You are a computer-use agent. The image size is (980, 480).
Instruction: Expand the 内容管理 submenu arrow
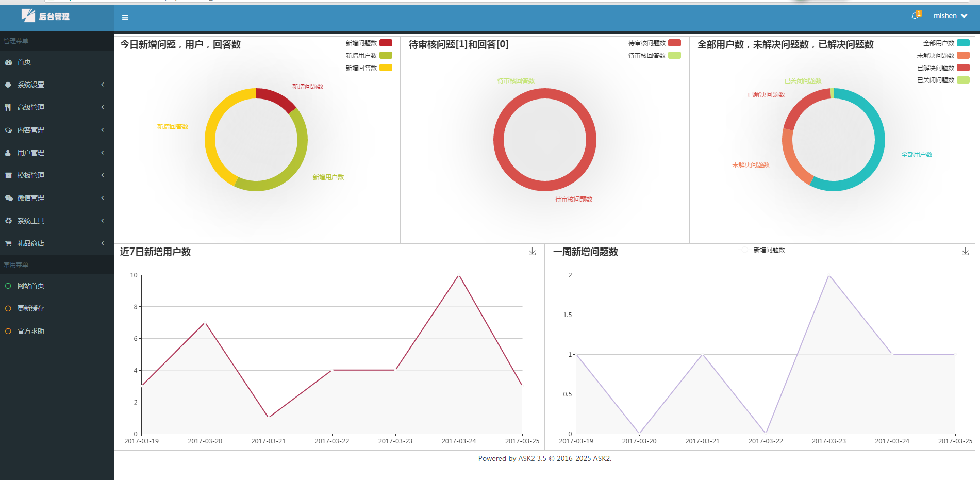click(103, 130)
